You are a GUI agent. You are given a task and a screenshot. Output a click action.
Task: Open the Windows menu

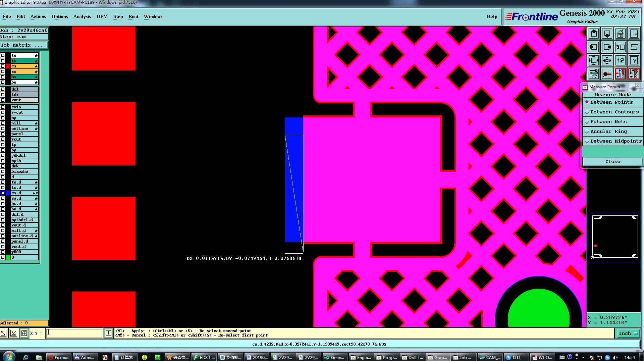point(153,16)
